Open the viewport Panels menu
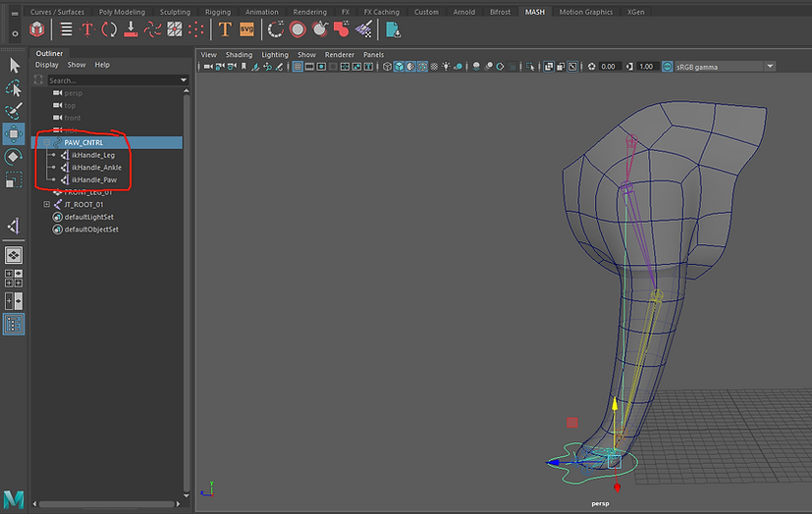The image size is (812, 514). pos(373,54)
